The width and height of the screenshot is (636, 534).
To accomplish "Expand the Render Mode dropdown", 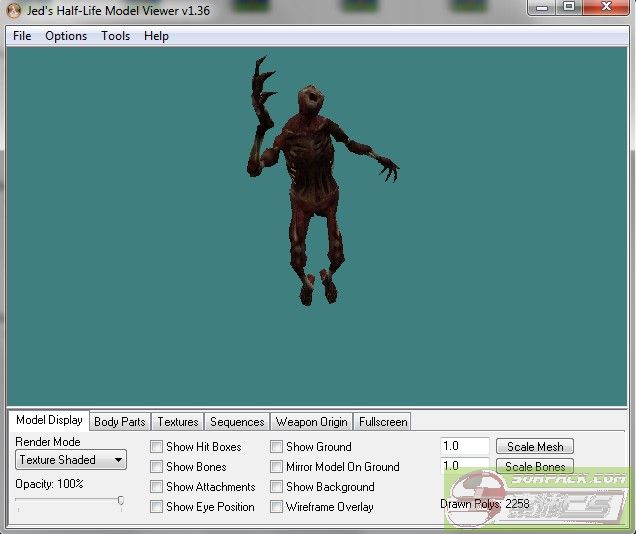I will click(x=71, y=460).
